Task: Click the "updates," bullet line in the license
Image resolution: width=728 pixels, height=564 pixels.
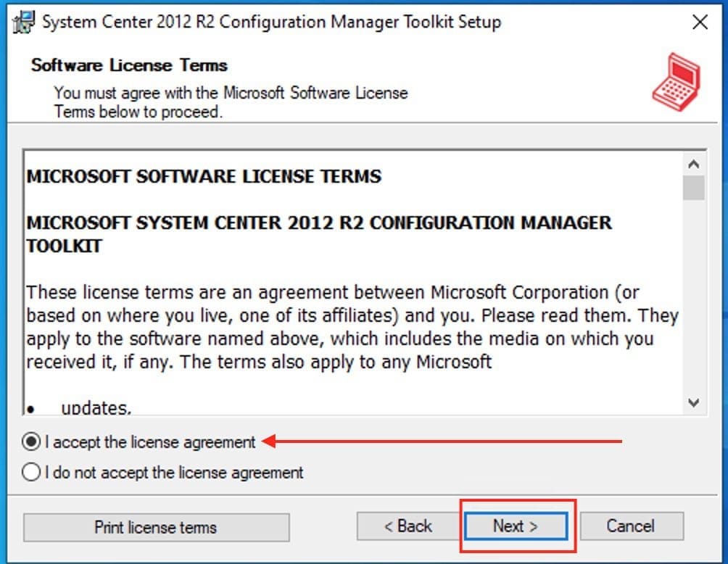Action: point(96,408)
